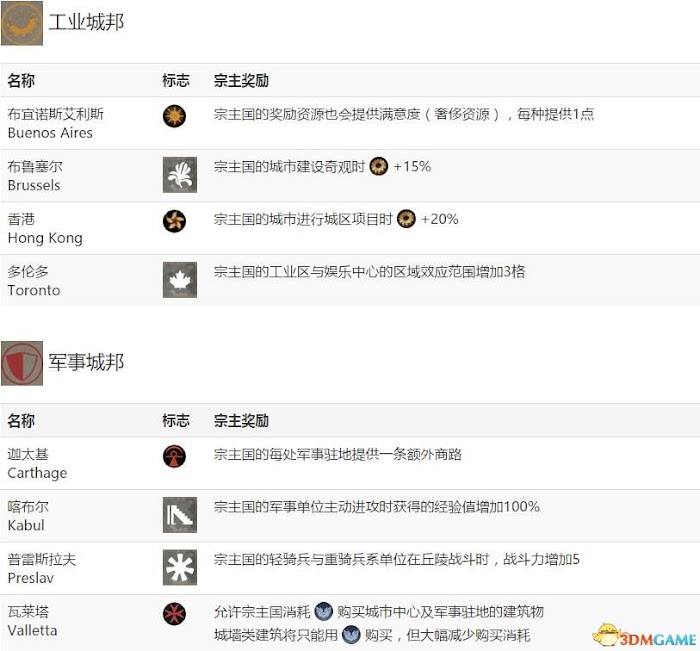Select the 喀布尔 name
Viewport: 700px width, 651px height.
coord(28,507)
